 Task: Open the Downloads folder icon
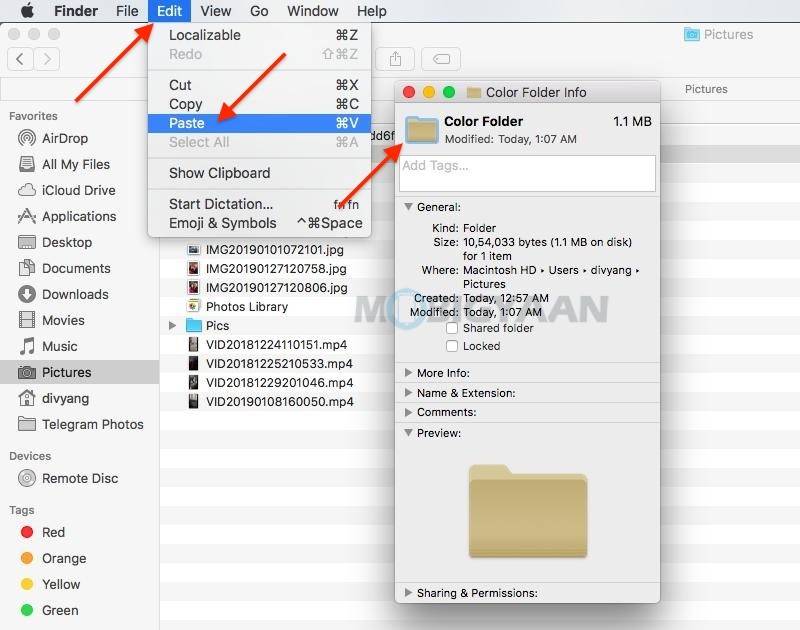(x=27, y=294)
